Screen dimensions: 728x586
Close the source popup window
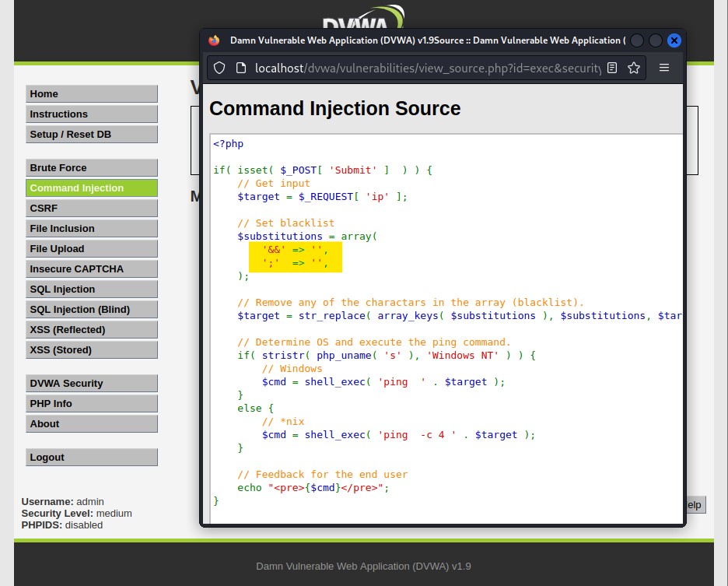[x=674, y=40]
